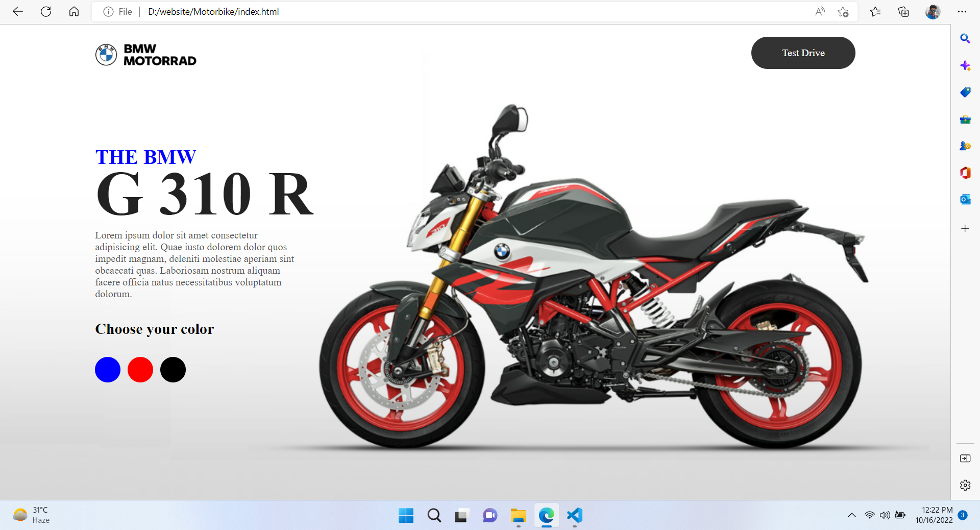Open the browser home page
Screen dimensions: 980x530
tap(74, 11)
